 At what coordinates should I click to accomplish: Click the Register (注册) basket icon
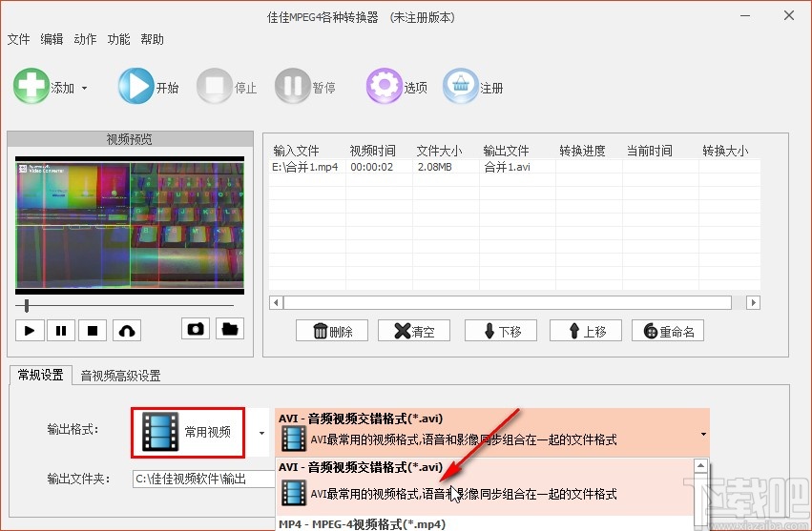pyautogui.click(x=460, y=86)
